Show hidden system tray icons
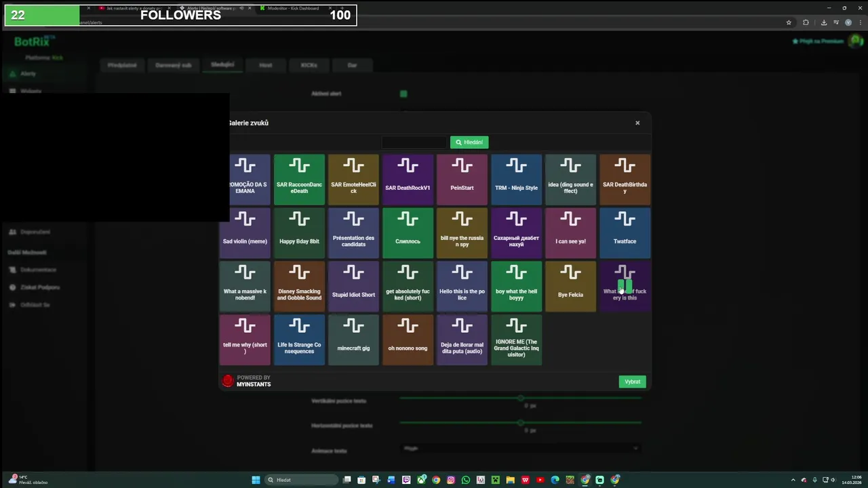868x488 pixels. (793, 480)
